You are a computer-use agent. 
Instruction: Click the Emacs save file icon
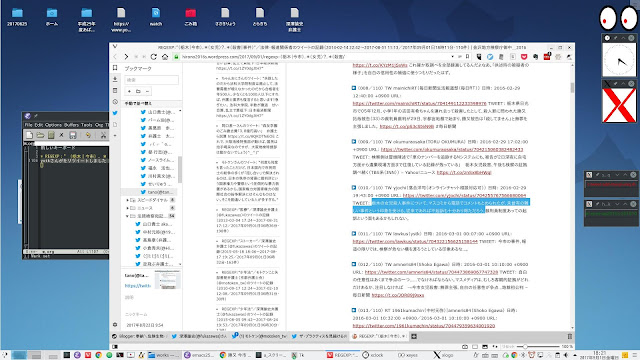point(73,135)
